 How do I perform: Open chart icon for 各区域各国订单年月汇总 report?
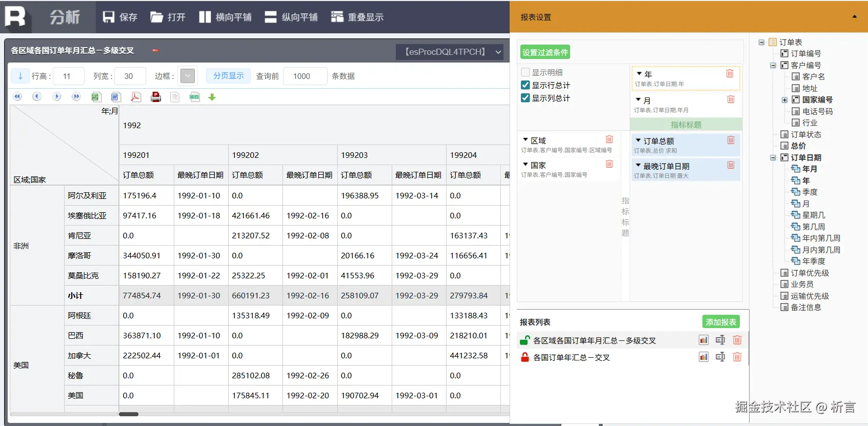click(703, 340)
